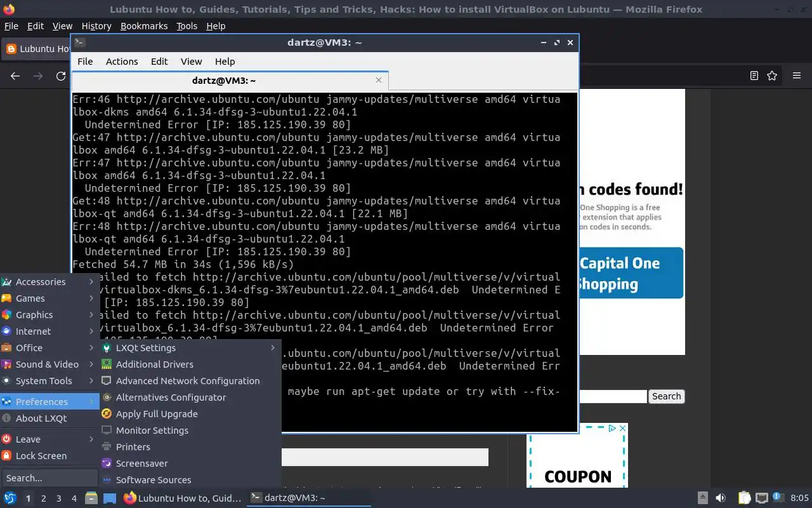Open the LXQt start menu bird icon
Screen dimensions: 812x508
click(x=10, y=498)
